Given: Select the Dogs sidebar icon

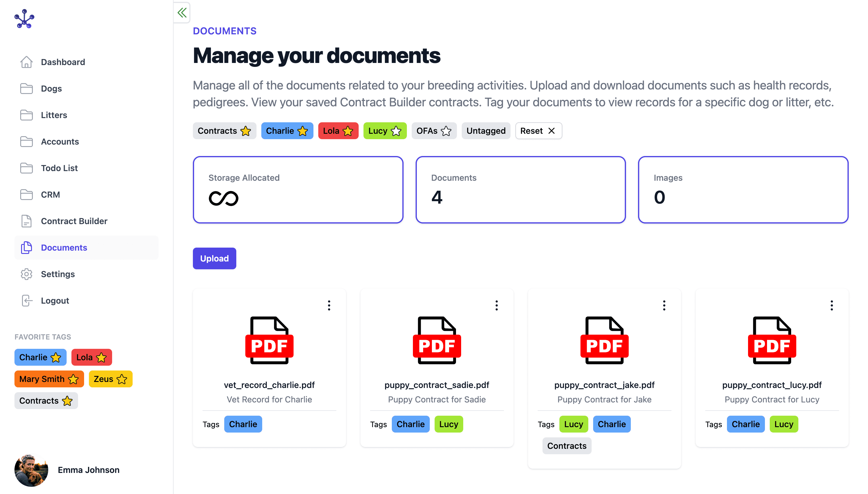Looking at the screenshot, I should 27,89.
